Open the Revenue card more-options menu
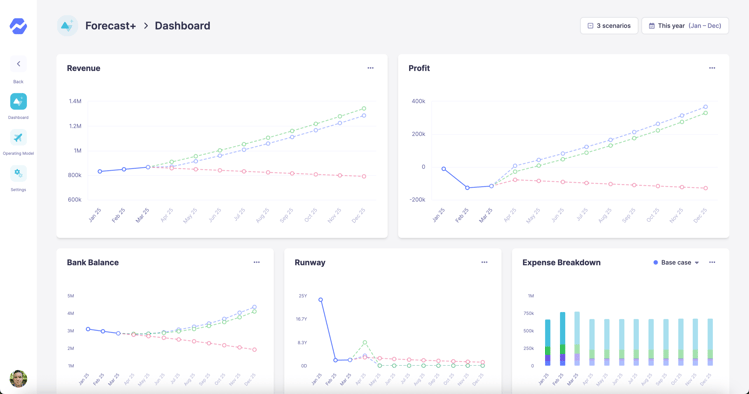The image size is (749, 394). (x=370, y=68)
